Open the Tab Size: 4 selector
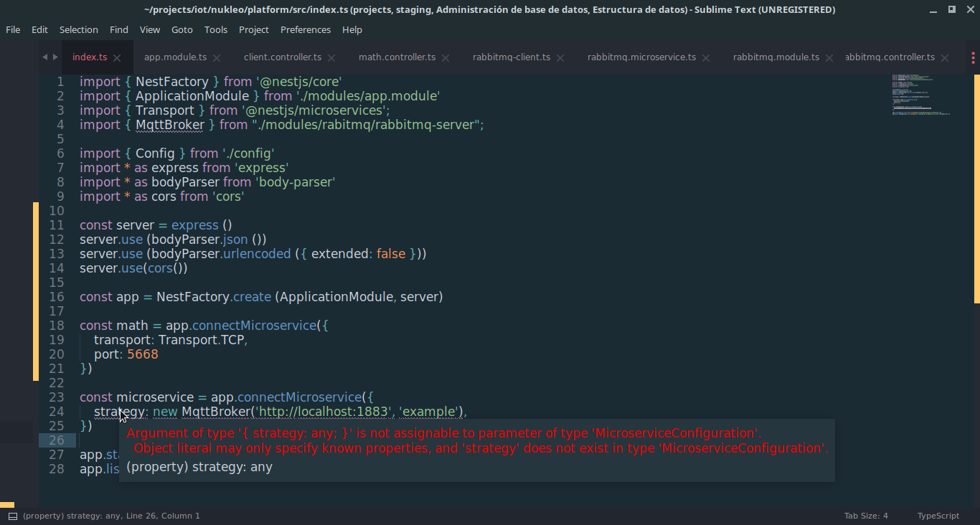Viewport: 980px width, 525px height. [866, 516]
